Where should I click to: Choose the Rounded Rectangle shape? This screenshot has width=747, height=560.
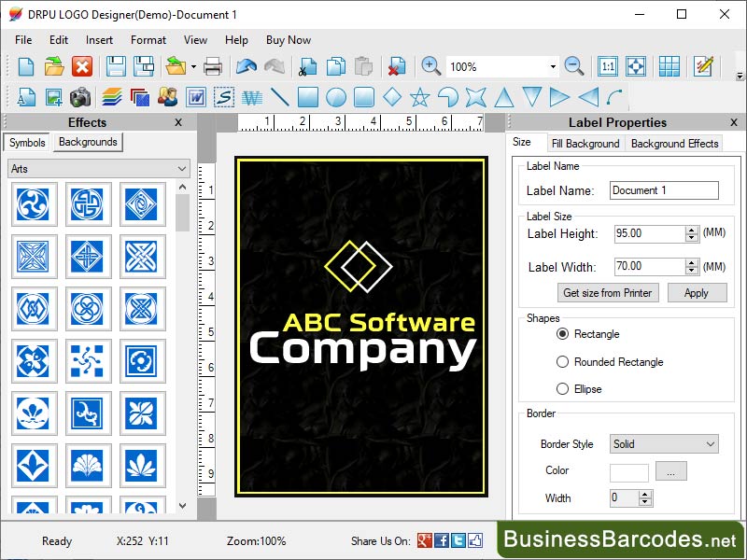[563, 362]
